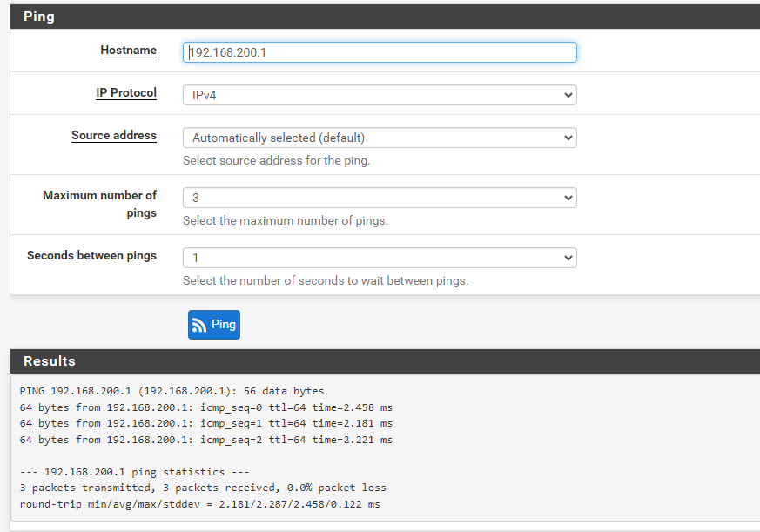Image resolution: width=760 pixels, height=532 pixels.
Task: Click the underlined Hostname label
Action: click(128, 51)
